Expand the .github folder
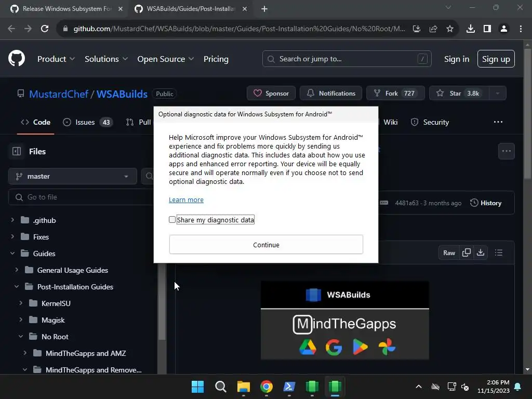 [12, 220]
